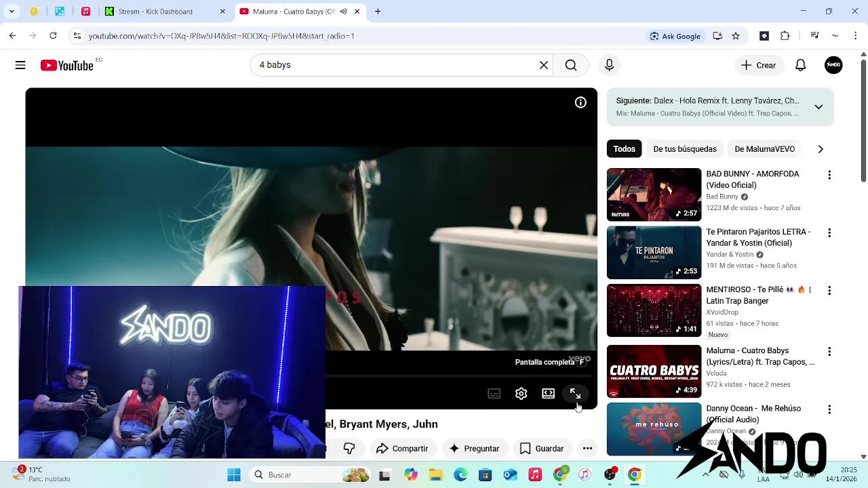Clear the "4 babys" search text
Screen dimensions: 868x488
coord(543,65)
